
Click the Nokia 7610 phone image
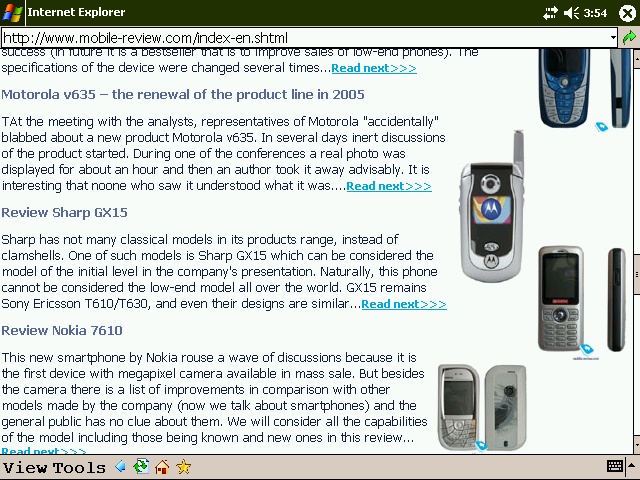coord(482,407)
